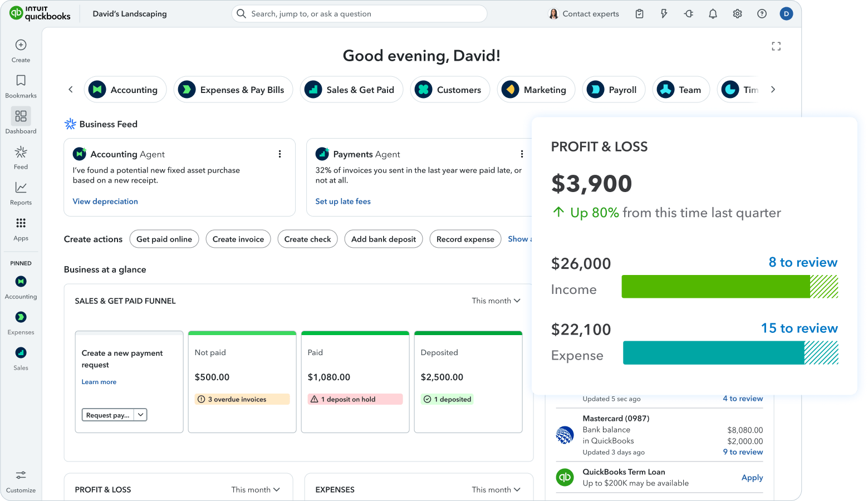Click the Customize sidebar icon
This screenshot has height=501, width=868.
[x=21, y=475]
